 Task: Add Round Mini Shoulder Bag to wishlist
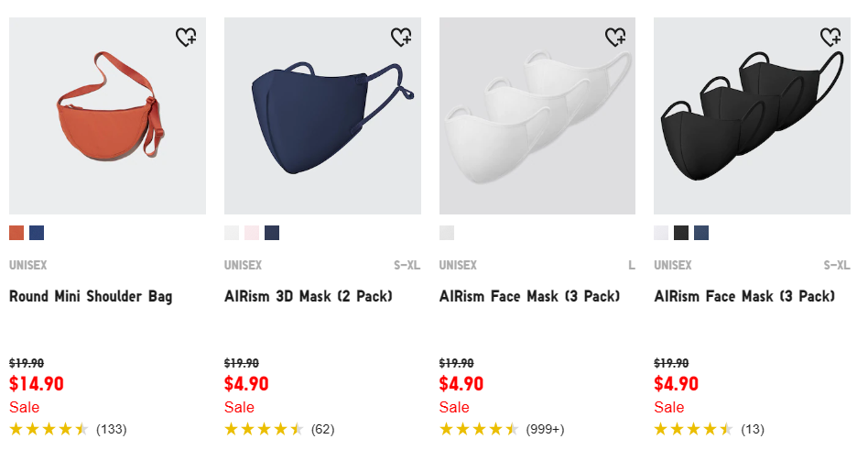click(186, 38)
